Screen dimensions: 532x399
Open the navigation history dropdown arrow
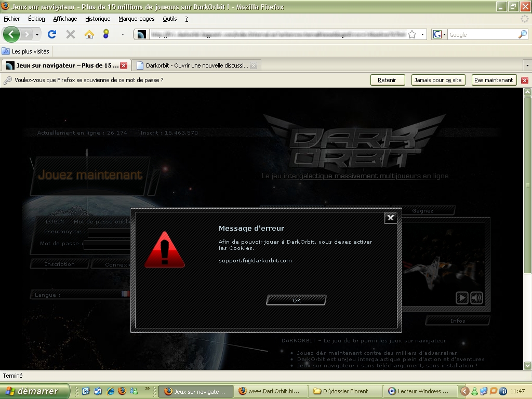coord(37,34)
